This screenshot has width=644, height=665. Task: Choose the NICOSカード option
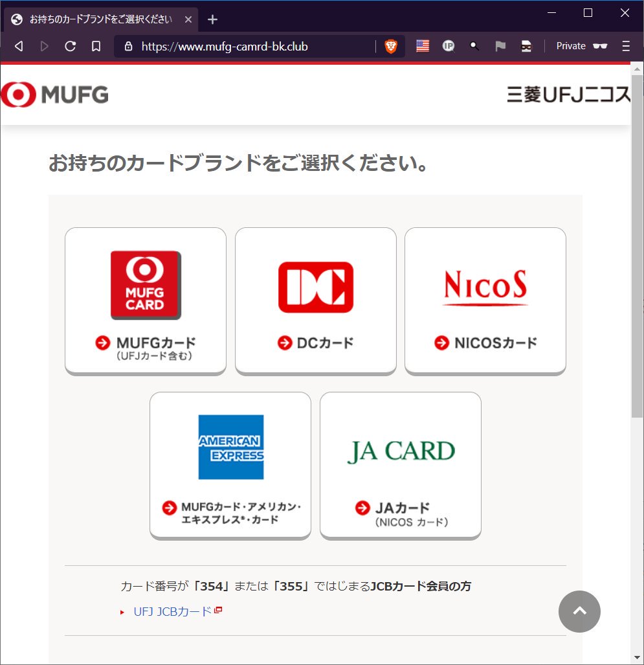pyautogui.click(x=485, y=300)
